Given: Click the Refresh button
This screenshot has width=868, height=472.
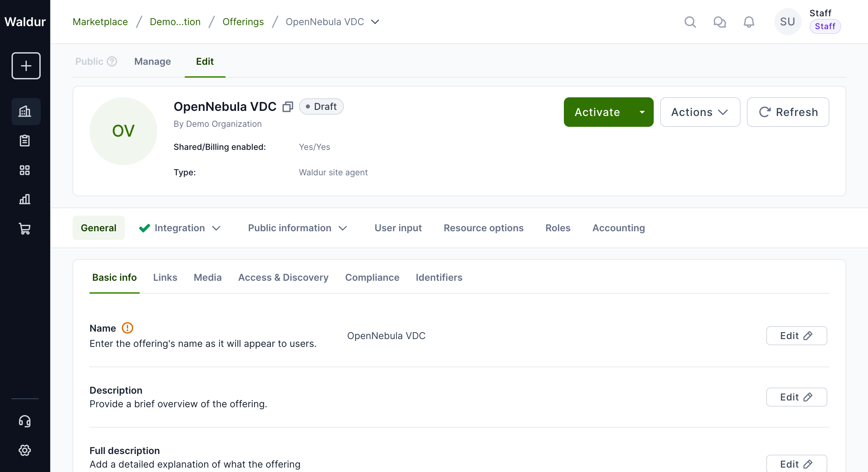Looking at the screenshot, I should (788, 112).
